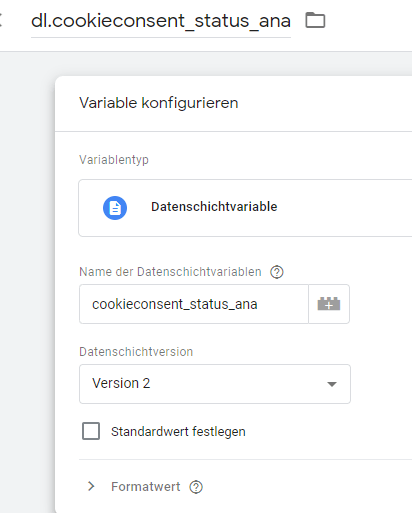The image size is (412, 513).
Task: Click the Standardwert festlegen label text
Action: tap(178, 432)
